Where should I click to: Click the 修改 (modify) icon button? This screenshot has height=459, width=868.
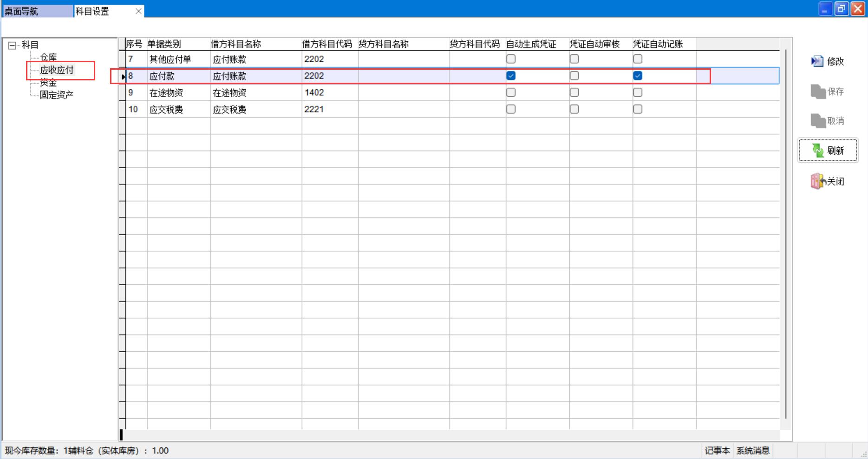pyautogui.click(x=827, y=61)
